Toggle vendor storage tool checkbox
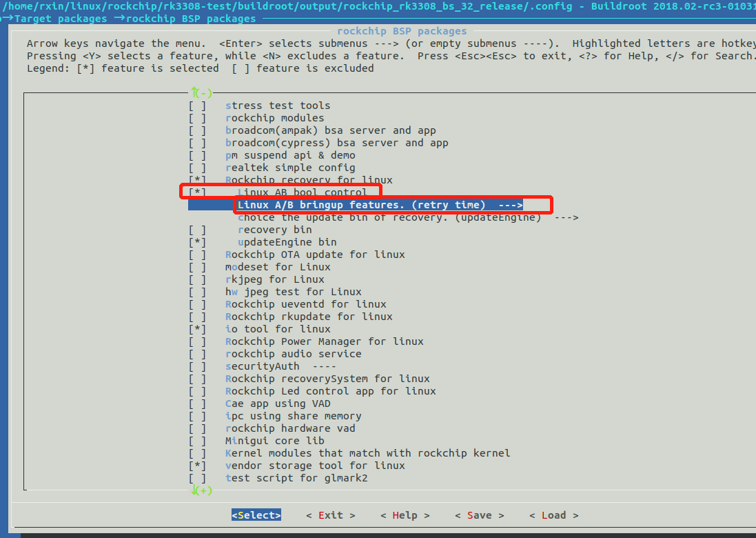 click(197, 466)
